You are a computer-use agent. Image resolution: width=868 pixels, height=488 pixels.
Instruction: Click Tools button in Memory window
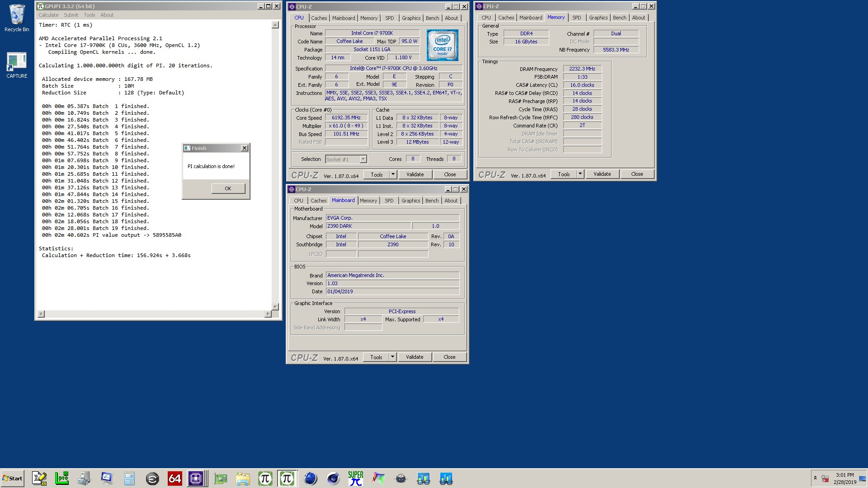click(x=564, y=174)
